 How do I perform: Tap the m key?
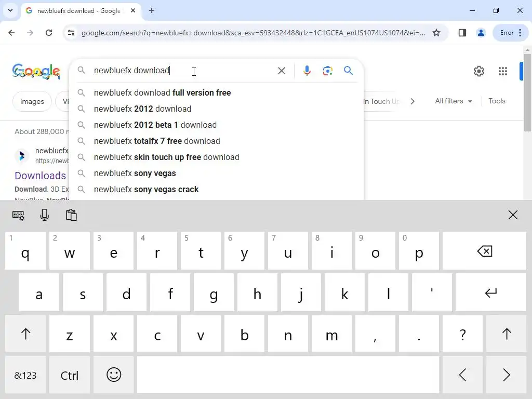[331, 334]
